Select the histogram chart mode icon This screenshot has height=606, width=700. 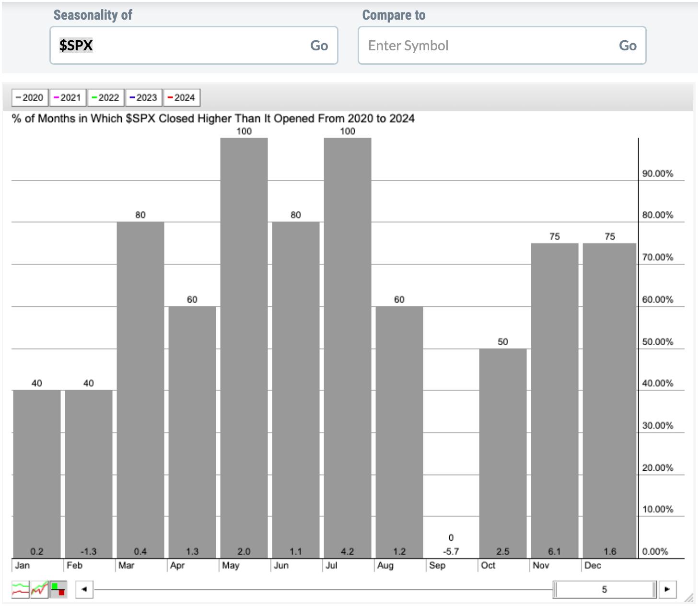tap(58, 589)
